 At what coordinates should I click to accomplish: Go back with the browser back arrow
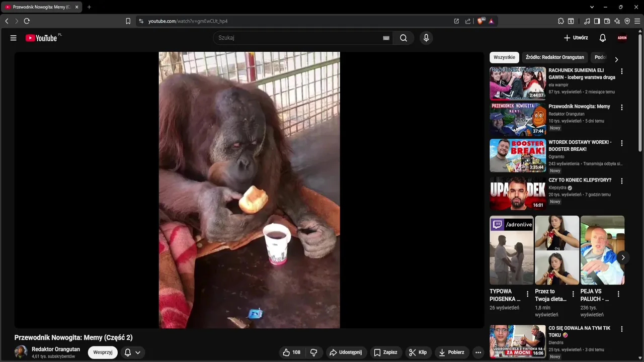tap(7, 21)
